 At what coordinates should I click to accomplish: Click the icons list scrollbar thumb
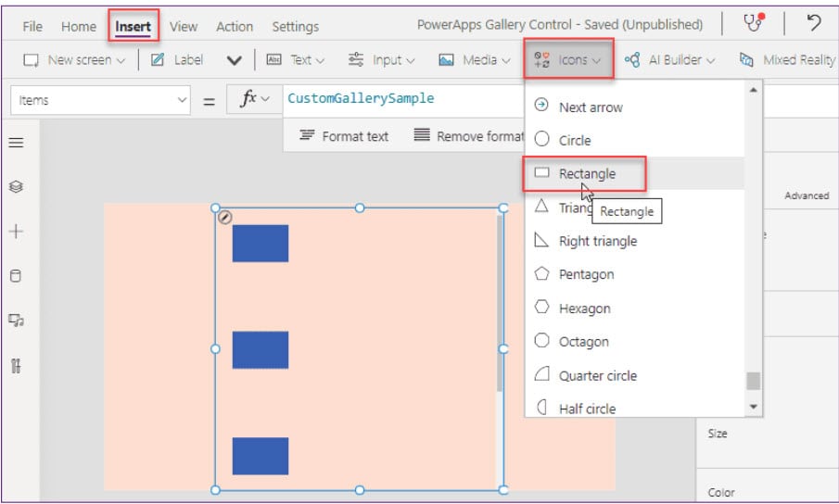coord(753,381)
